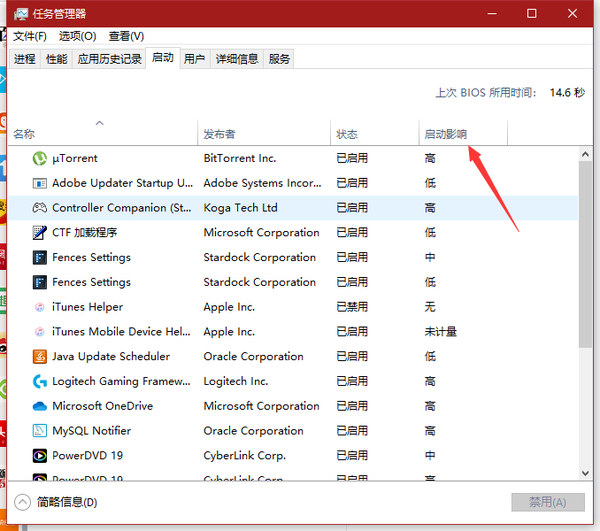Screen dimensions: 600x531
Task: Select the Adobe Updater Startup icon
Action: point(40,183)
